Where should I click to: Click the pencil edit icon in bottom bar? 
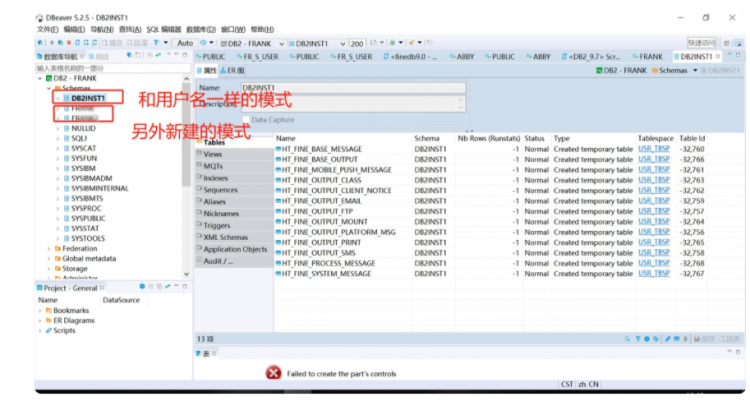667,339
